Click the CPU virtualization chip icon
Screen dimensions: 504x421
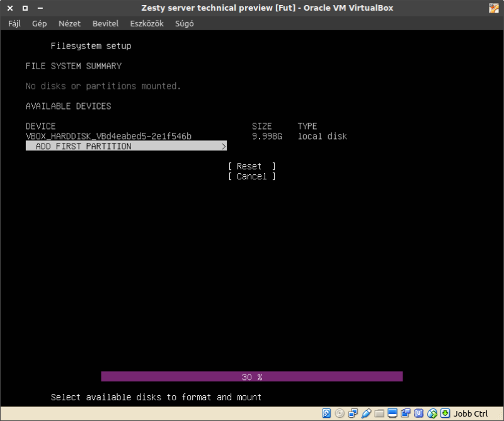(x=419, y=413)
